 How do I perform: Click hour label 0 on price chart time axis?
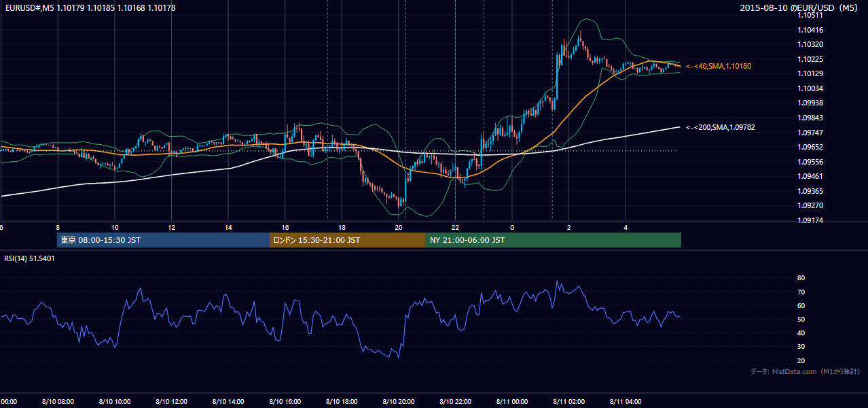pyautogui.click(x=512, y=228)
